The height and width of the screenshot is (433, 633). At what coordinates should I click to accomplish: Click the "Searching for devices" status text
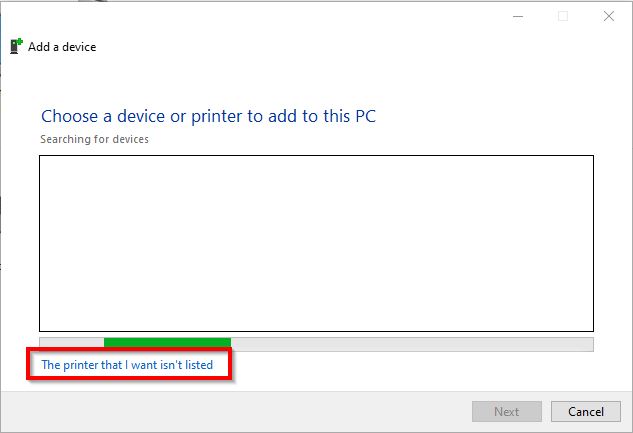[94, 139]
